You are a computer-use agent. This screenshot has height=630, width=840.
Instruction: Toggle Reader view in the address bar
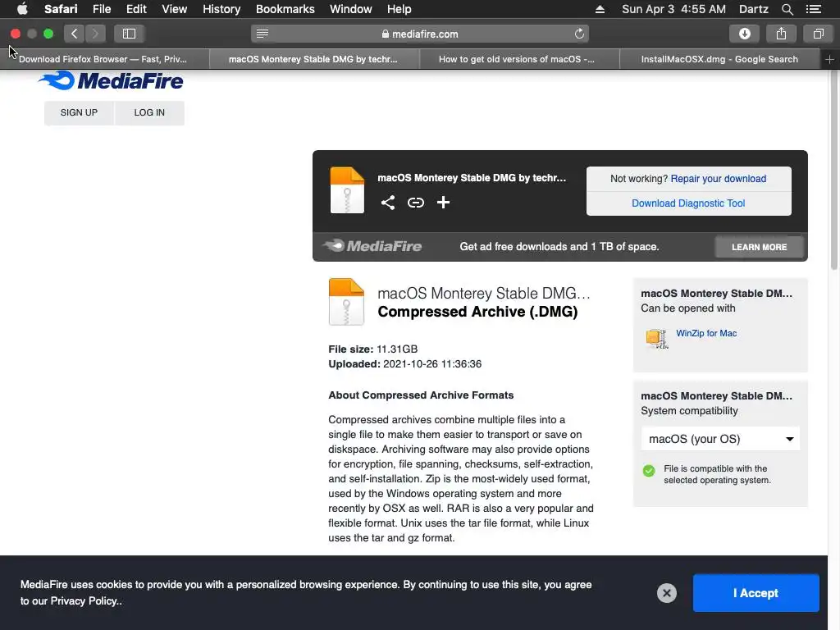pos(262,34)
